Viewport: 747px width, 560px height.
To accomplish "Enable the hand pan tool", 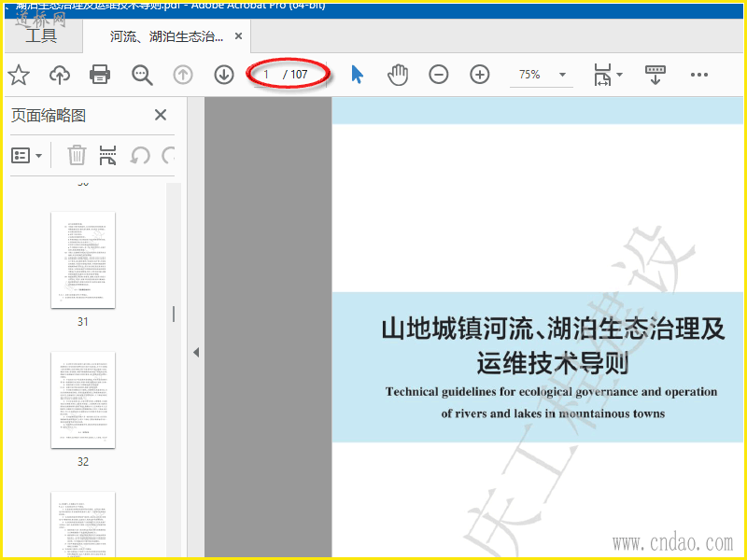I will point(398,75).
